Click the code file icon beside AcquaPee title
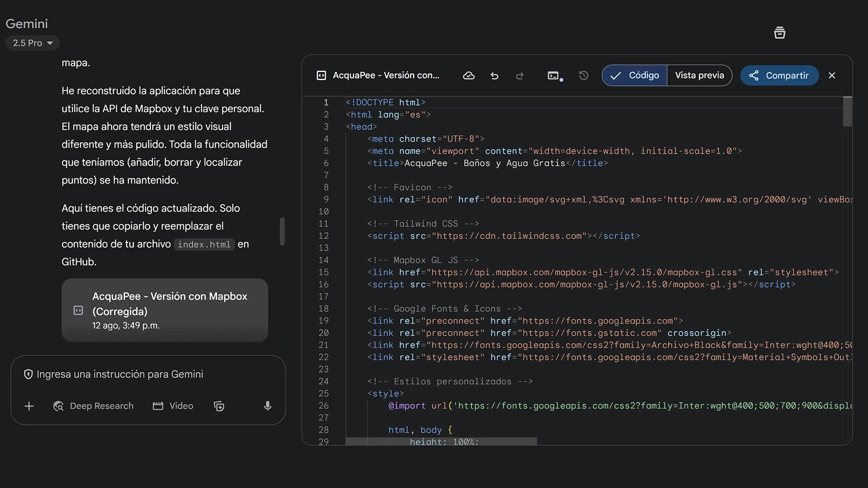Viewport: 868px width, 488px height. [321, 75]
